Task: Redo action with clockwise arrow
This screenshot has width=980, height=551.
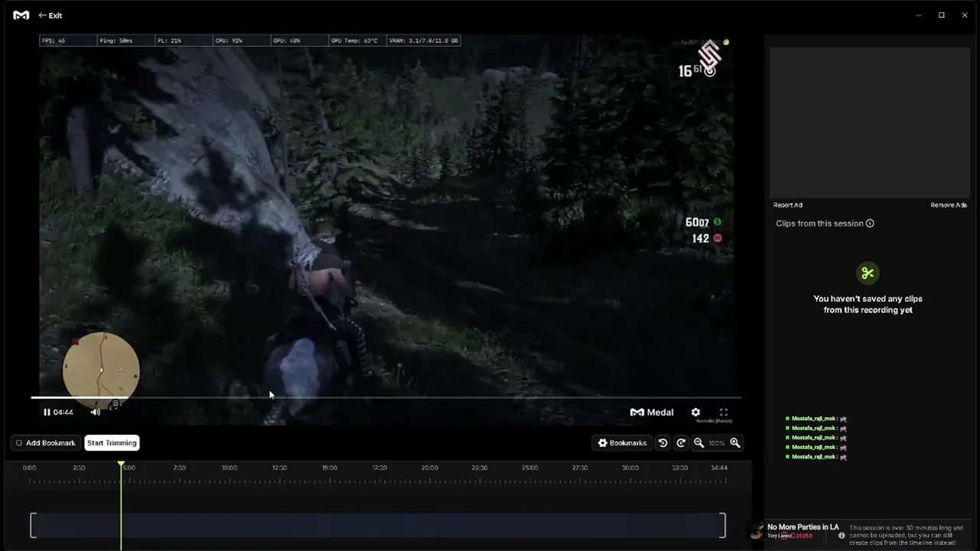Action: (x=681, y=443)
